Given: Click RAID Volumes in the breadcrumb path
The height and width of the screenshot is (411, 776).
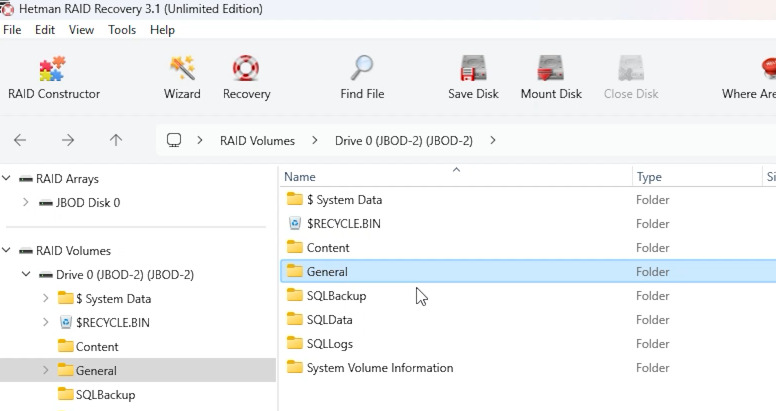Looking at the screenshot, I should tap(257, 141).
